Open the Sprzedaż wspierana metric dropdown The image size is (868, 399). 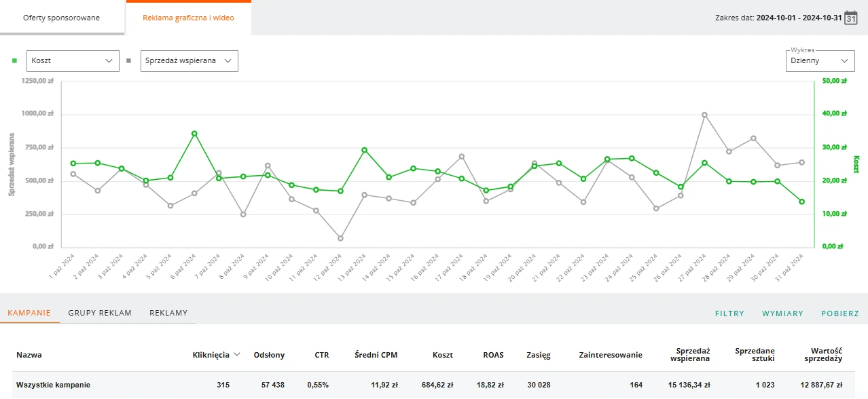coord(189,60)
